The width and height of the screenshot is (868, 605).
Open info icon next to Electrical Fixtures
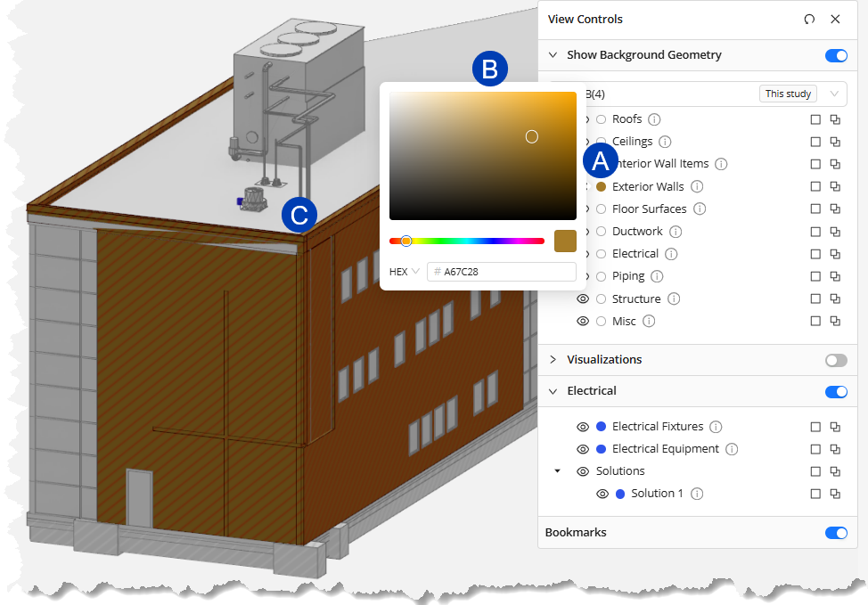(x=716, y=427)
